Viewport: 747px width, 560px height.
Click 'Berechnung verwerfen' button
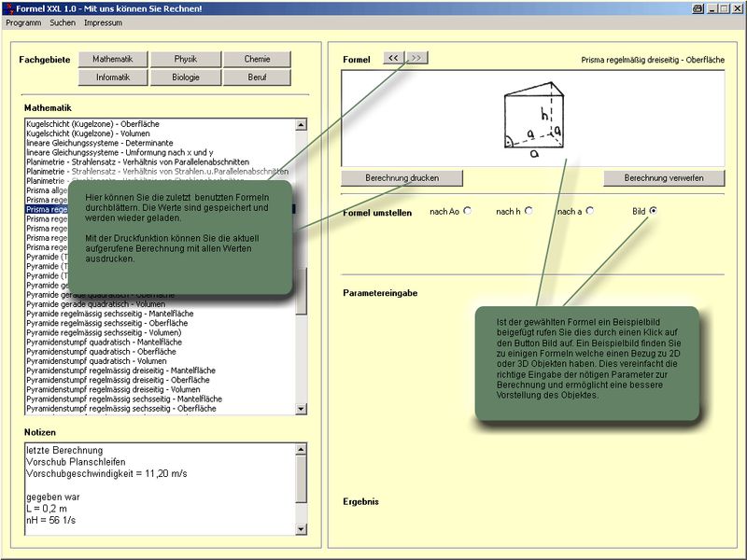(664, 177)
